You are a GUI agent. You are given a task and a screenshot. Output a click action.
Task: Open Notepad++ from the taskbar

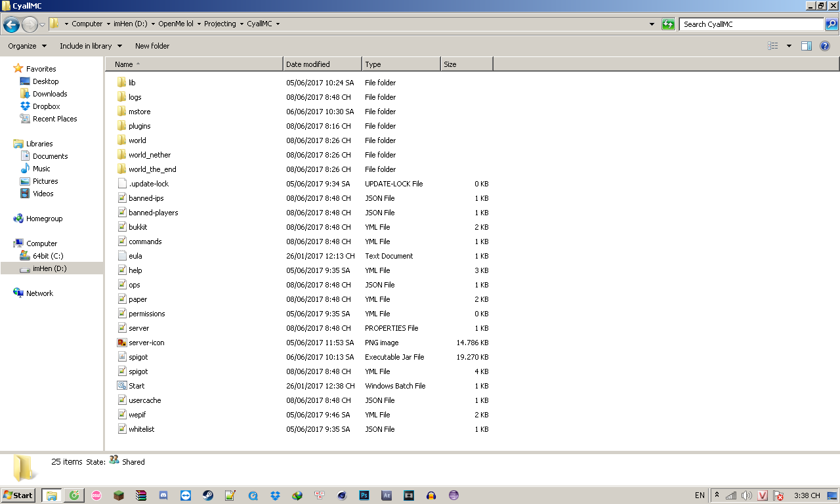tap(230, 495)
